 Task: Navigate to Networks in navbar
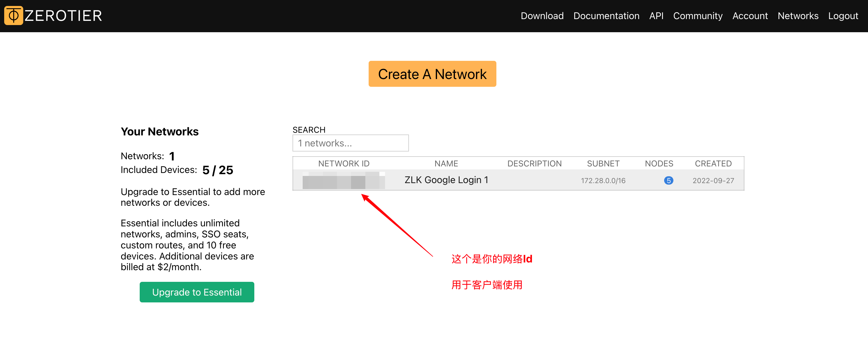798,16
